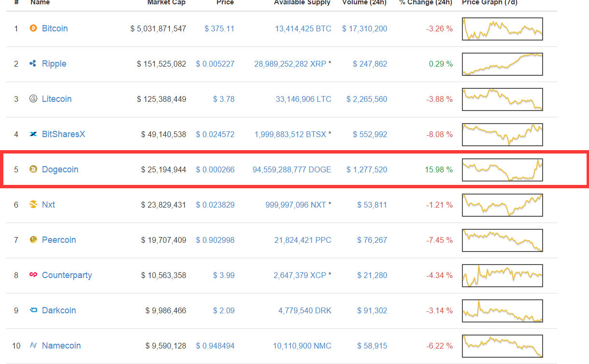Open the Counterparty name link

(x=67, y=275)
